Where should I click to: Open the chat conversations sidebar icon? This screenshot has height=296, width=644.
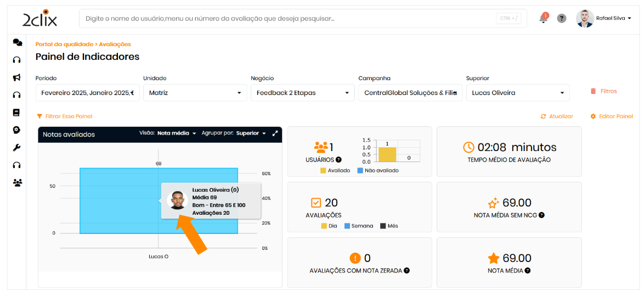17,42
